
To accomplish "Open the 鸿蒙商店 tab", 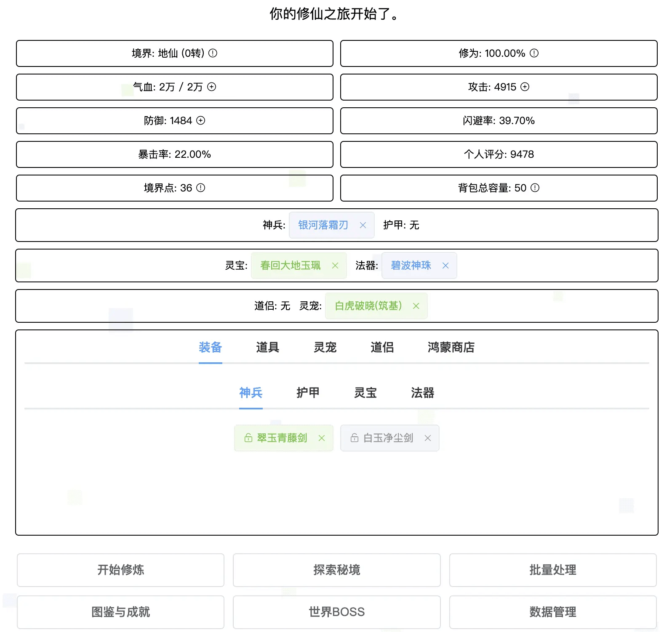I will click(451, 347).
